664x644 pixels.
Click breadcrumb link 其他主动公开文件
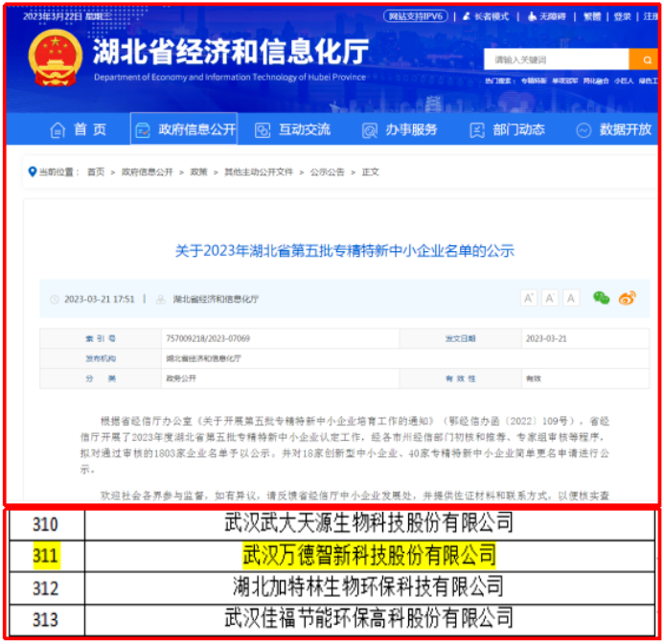pyautogui.click(x=259, y=172)
